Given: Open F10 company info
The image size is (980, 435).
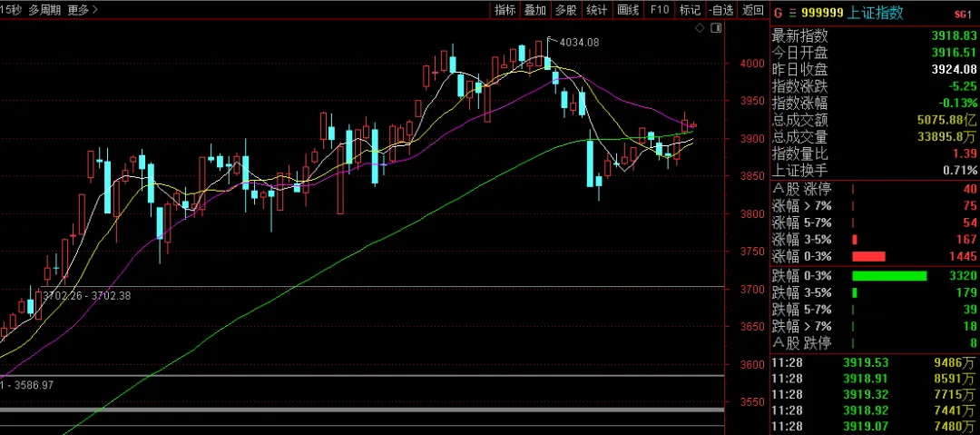Looking at the screenshot, I should pyautogui.click(x=660, y=9).
